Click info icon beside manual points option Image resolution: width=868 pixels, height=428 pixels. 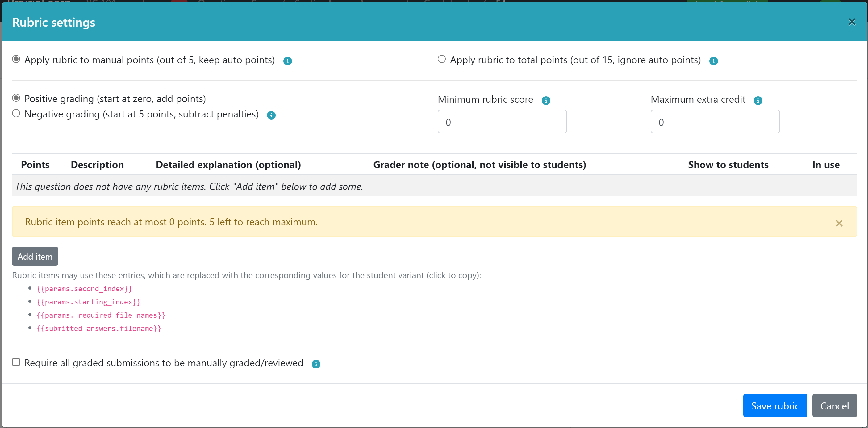287,61
